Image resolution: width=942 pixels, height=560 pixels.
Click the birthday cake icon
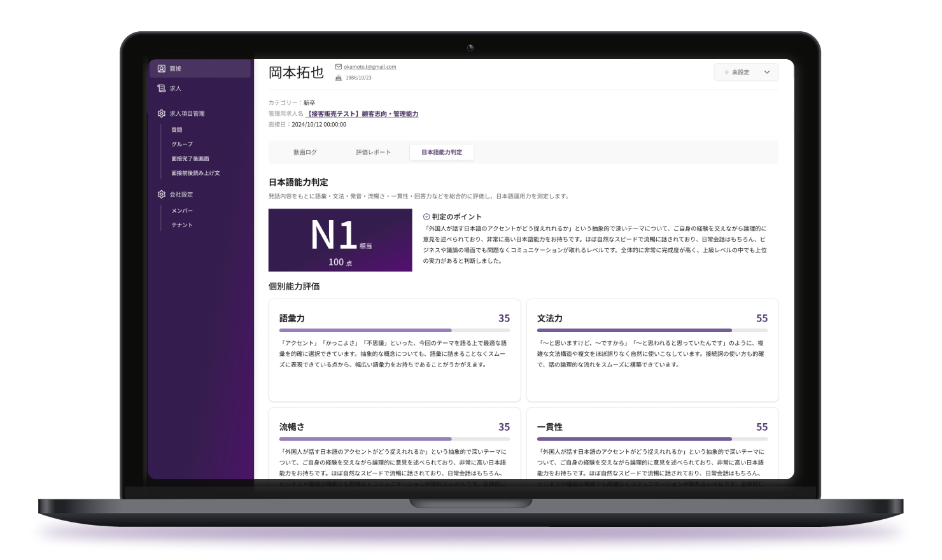tap(339, 78)
